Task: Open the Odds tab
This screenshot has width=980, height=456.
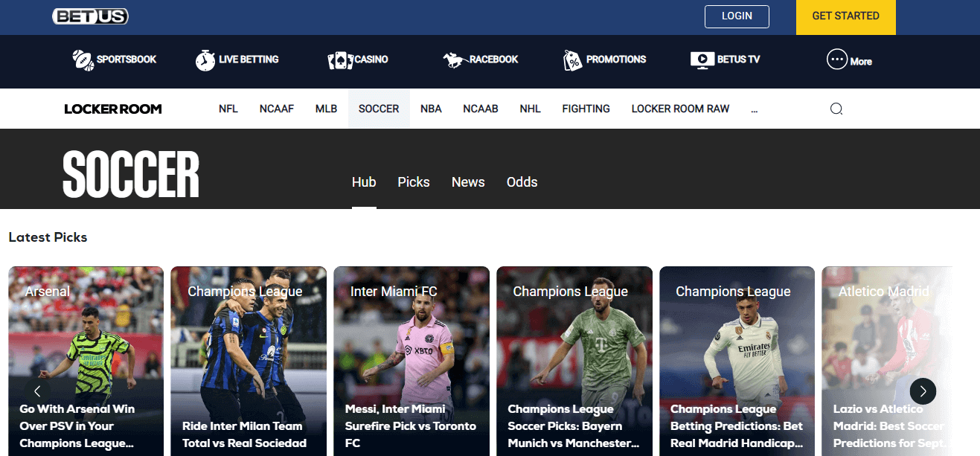Action: coord(522,182)
